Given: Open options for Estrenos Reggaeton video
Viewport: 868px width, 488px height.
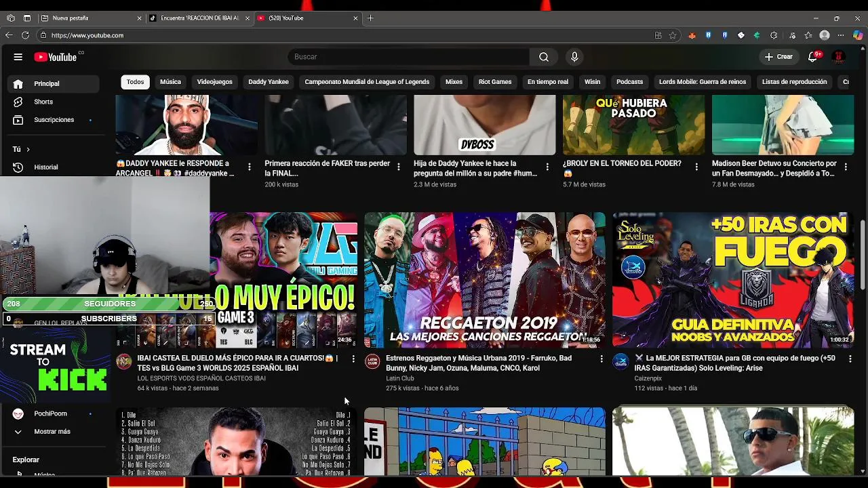Looking at the screenshot, I should (601, 359).
